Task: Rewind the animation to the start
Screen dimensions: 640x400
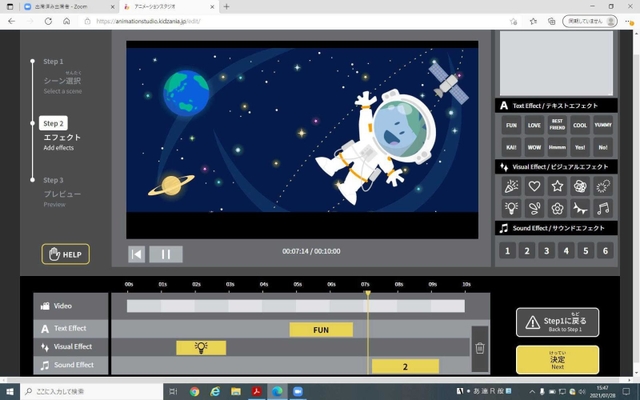Action: pos(137,254)
